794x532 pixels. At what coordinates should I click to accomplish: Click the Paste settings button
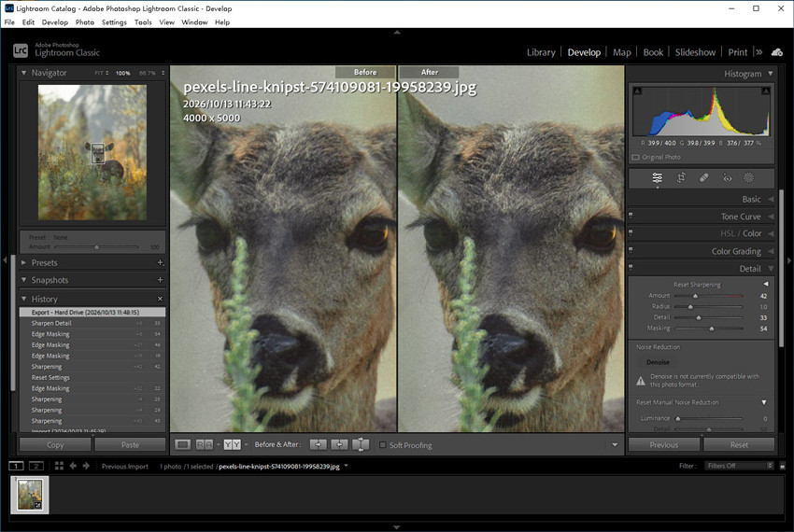pyautogui.click(x=130, y=444)
